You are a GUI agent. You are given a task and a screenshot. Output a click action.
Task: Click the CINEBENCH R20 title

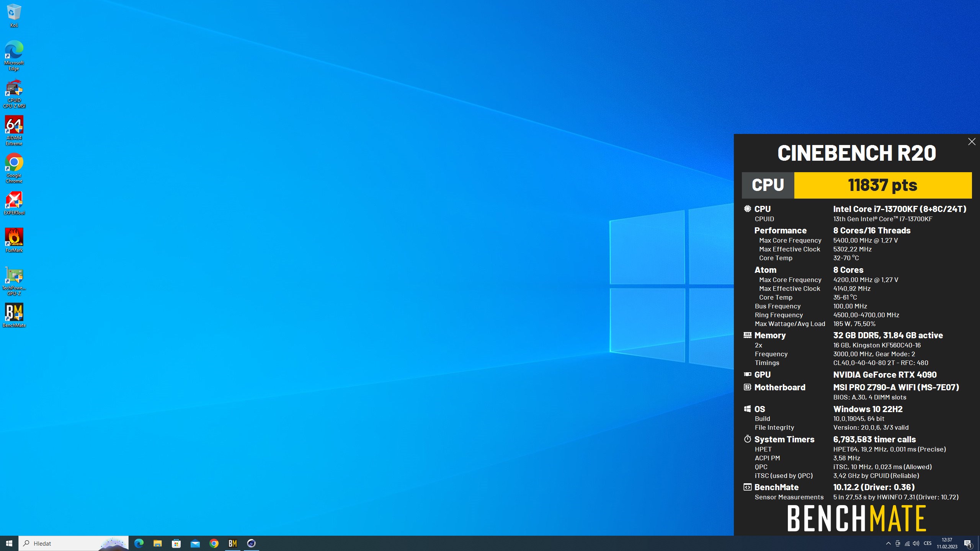(x=857, y=153)
